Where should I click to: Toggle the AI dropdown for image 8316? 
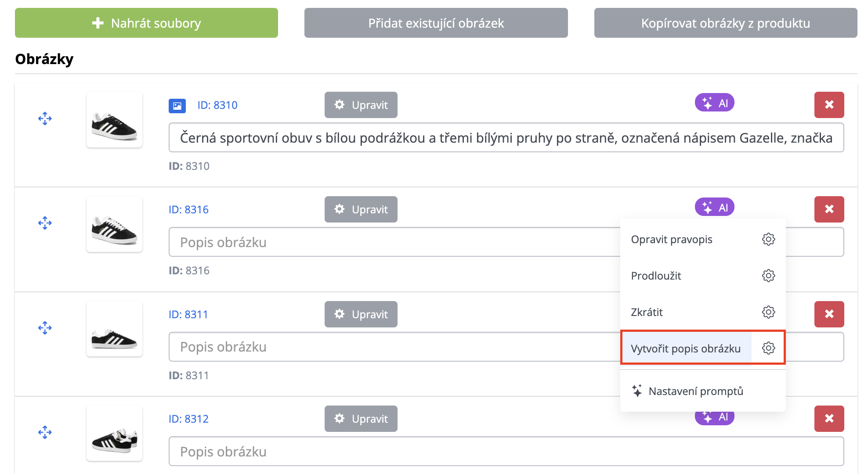[714, 207]
